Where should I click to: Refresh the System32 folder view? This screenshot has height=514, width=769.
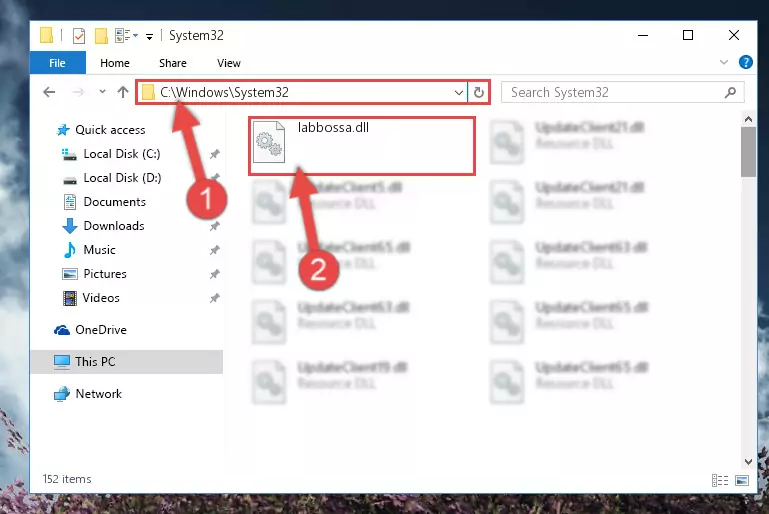479,92
